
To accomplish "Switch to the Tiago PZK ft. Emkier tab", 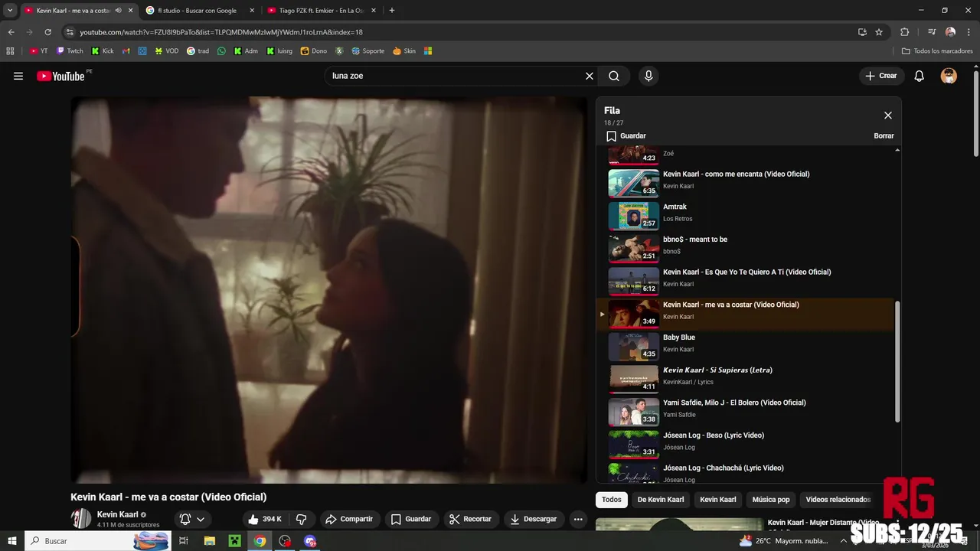I will click(x=322, y=11).
